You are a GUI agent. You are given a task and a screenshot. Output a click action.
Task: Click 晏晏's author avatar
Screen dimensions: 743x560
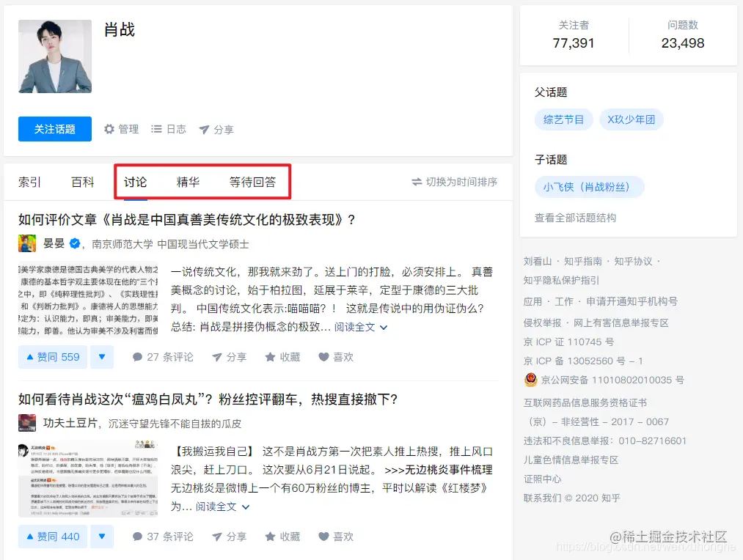27,243
